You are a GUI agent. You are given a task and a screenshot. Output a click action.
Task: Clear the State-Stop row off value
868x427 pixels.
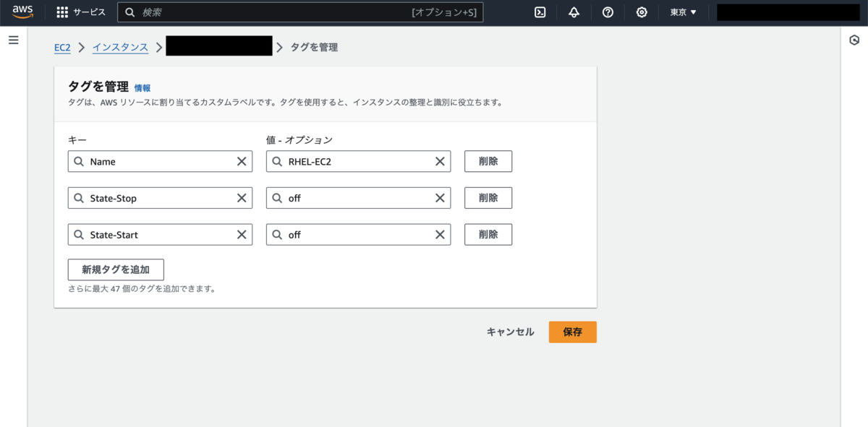click(x=440, y=198)
